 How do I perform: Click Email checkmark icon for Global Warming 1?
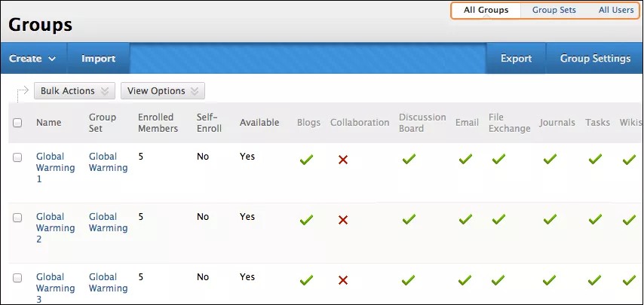(x=465, y=159)
